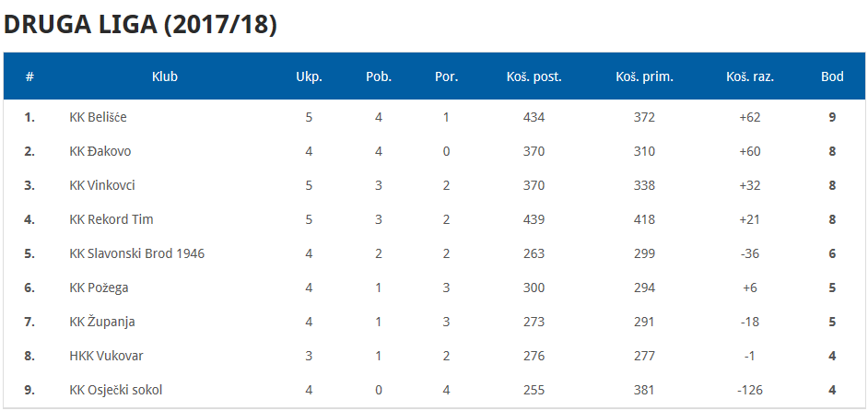868x411 pixels.
Task: Click the Klub column header
Action: coord(164,77)
